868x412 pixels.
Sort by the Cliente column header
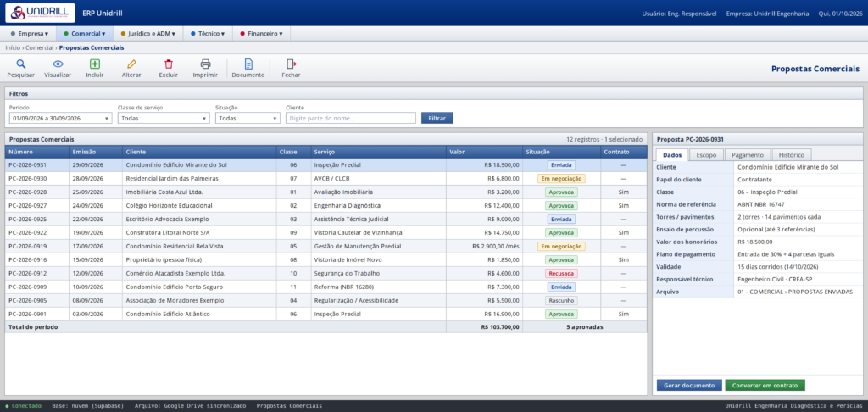click(x=199, y=152)
